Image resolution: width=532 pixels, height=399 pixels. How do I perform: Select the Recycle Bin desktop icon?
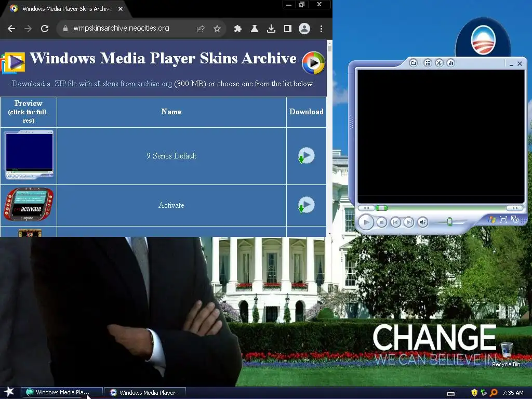click(506, 354)
